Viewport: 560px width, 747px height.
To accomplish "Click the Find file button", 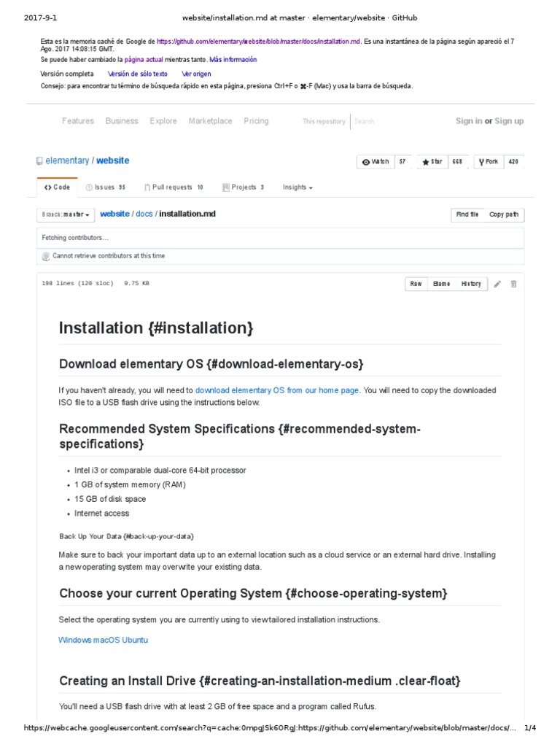I will pyautogui.click(x=467, y=215).
